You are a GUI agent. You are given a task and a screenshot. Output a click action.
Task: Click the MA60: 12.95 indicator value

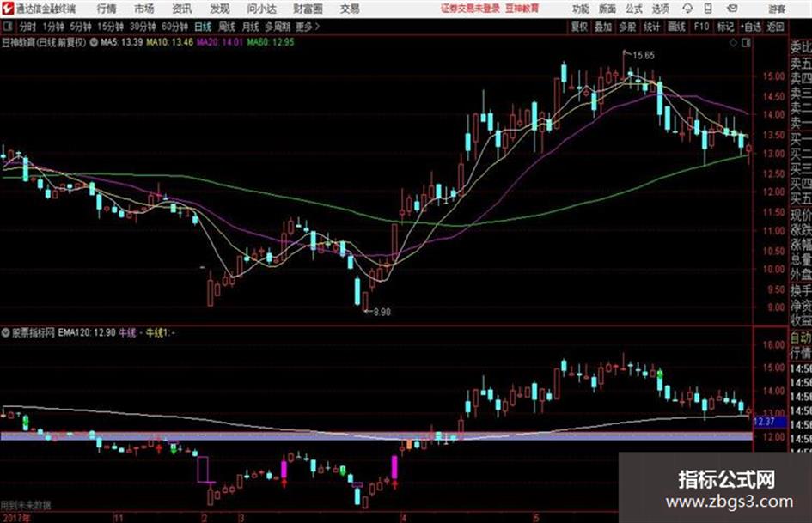point(271,42)
